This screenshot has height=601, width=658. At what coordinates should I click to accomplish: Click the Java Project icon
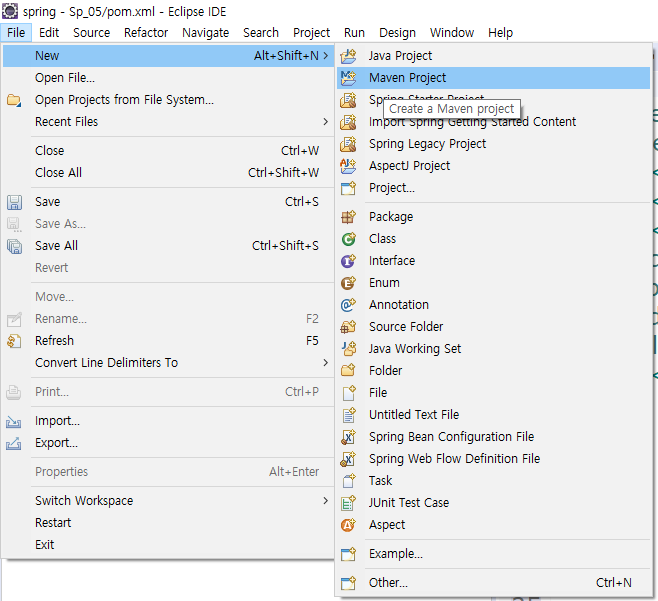[348, 56]
